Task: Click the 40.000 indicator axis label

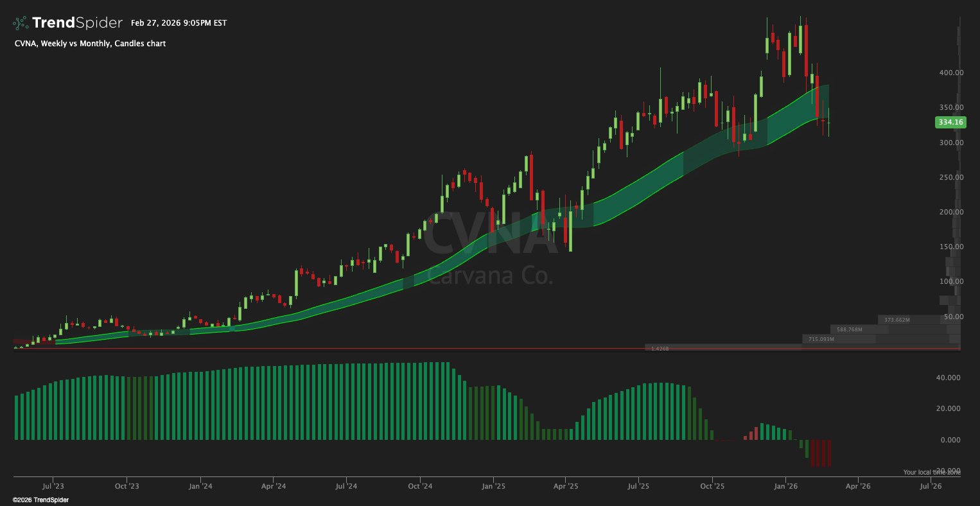Action: pos(949,378)
